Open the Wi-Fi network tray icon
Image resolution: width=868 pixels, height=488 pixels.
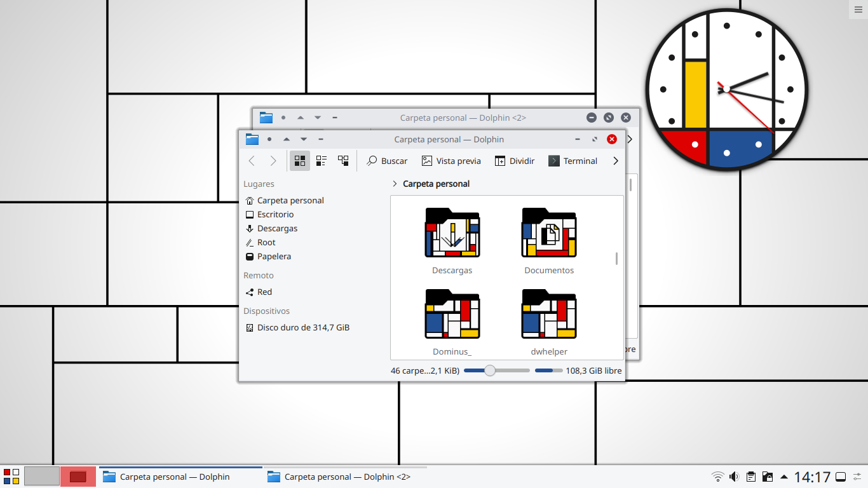pos(717,477)
